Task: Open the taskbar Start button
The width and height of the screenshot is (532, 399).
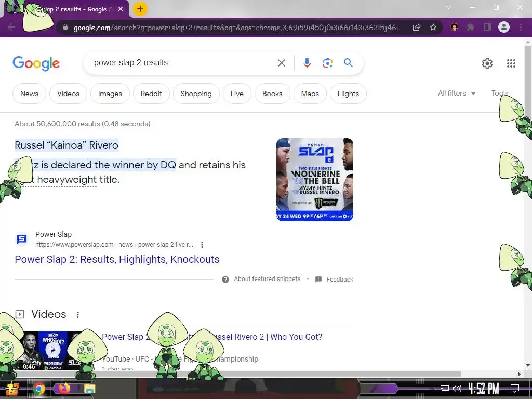Action: point(12,389)
